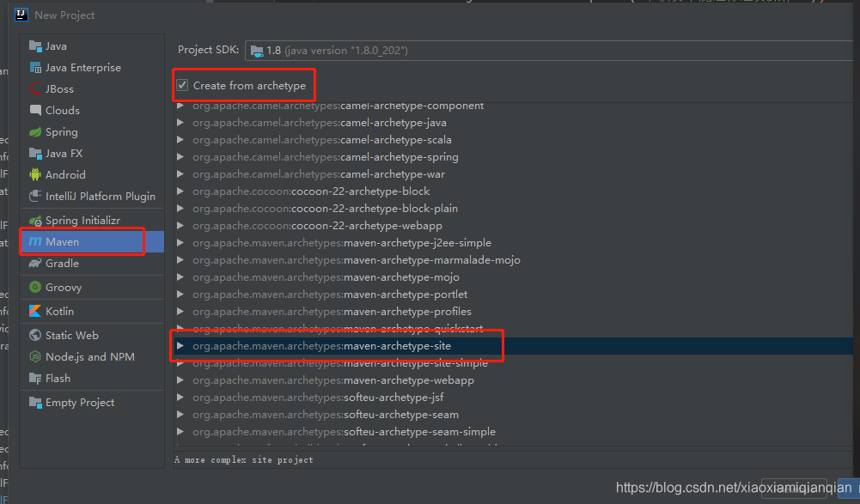The image size is (860, 504).
Task: Select softeu-archetype-seam-simple archetype
Action: [x=344, y=432]
